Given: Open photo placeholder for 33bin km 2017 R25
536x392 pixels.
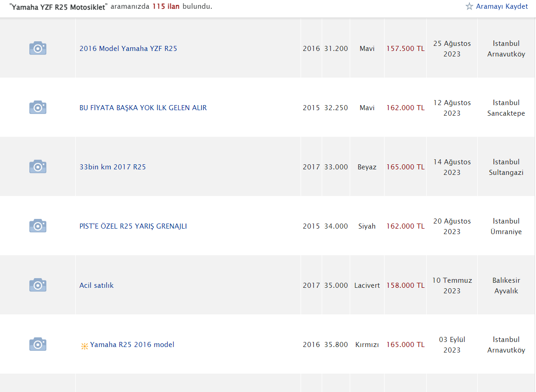Looking at the screenshot, I should tap(38, 167).
